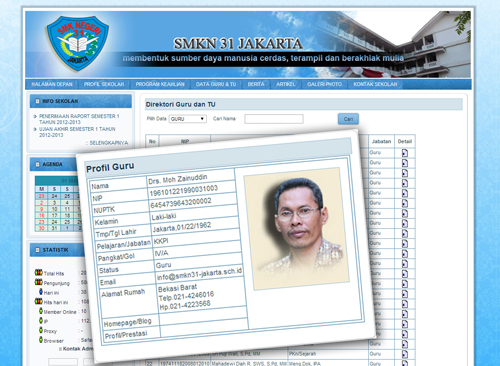Viewport: 500px width, 366px height.
Task: Click the Hari ini statistics icon
Action: [x=41, y=292]
